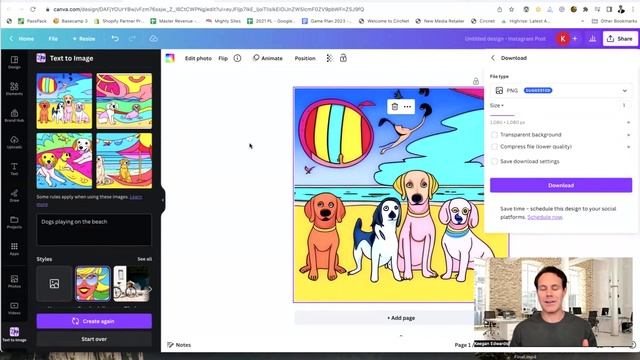Open the Videos sidebar tab
Image resolution: width=640 pixels, height=360 pixels.
click(14, 308)
